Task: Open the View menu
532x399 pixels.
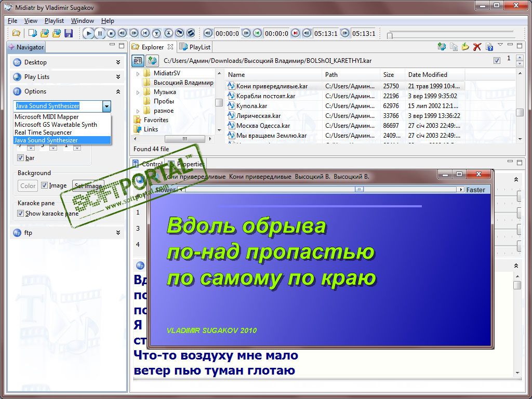Action: 31,21
